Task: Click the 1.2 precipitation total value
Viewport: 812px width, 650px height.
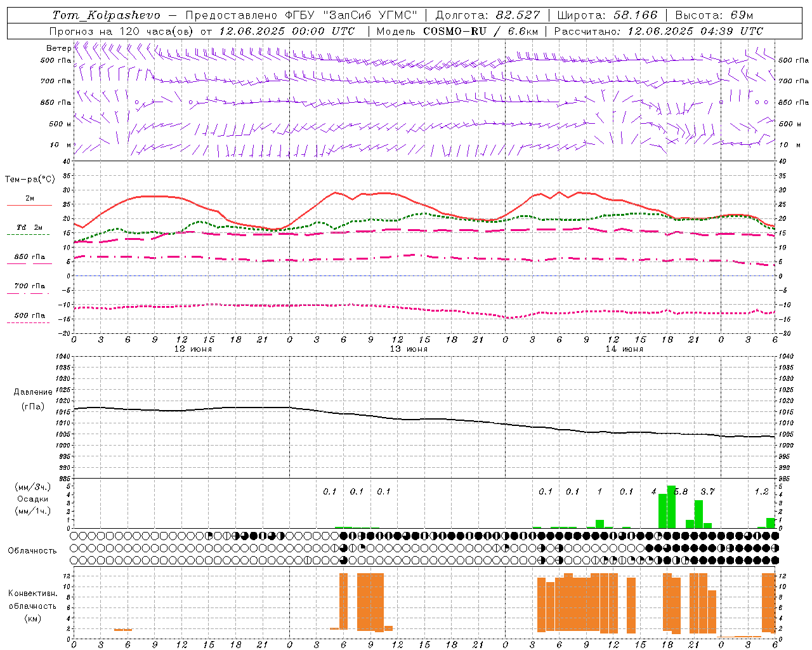Action: [761, 492]
